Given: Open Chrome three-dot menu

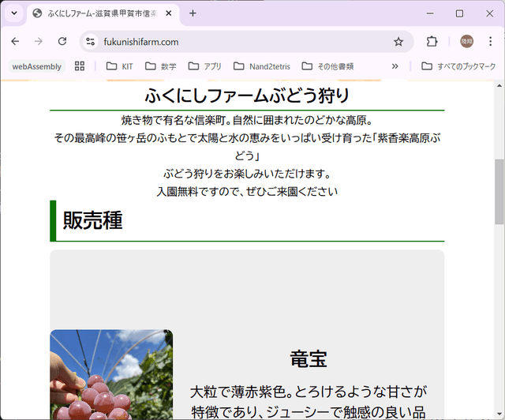Looking at the screenshot, I should (490, 41).
